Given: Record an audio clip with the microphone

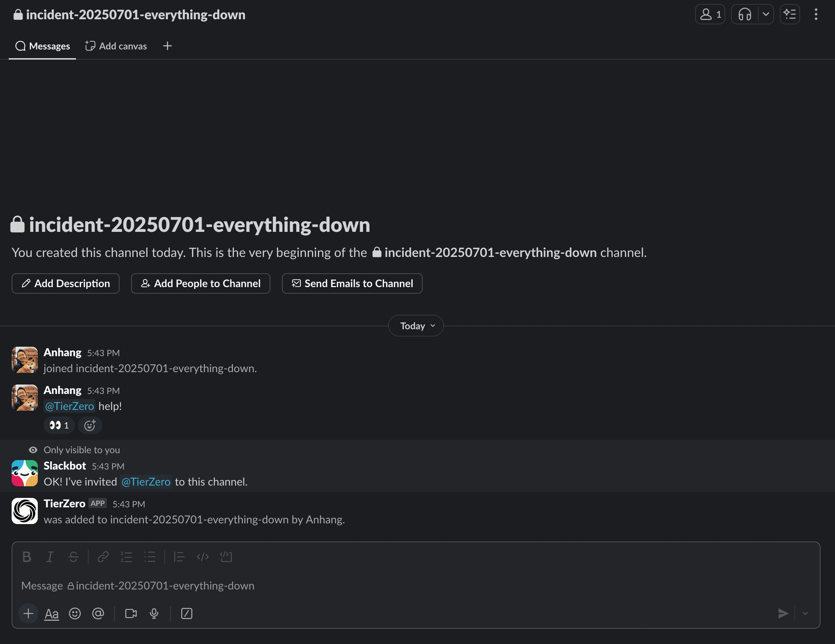Looking at the screenshot, I should (x=154, y=613).
